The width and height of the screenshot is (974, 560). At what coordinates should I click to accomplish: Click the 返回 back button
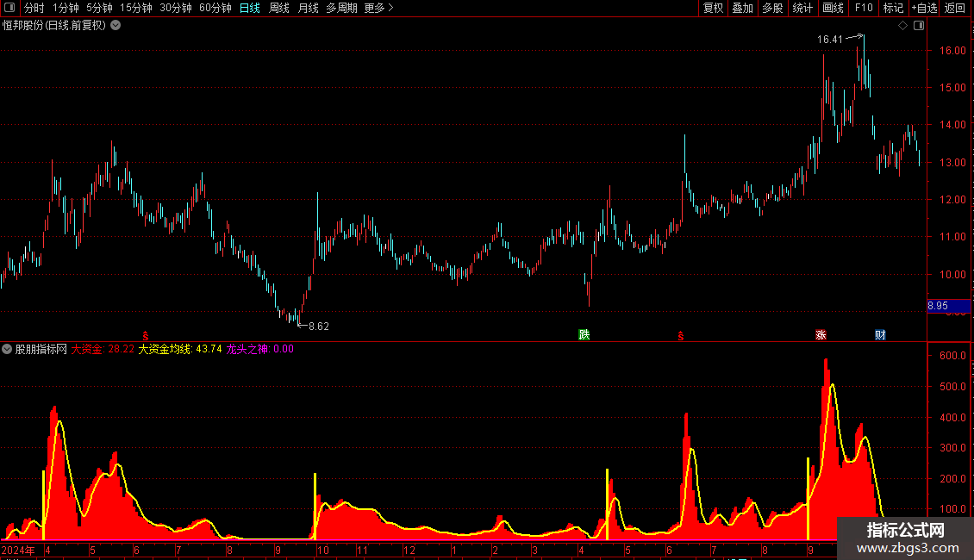coord(955,8)
